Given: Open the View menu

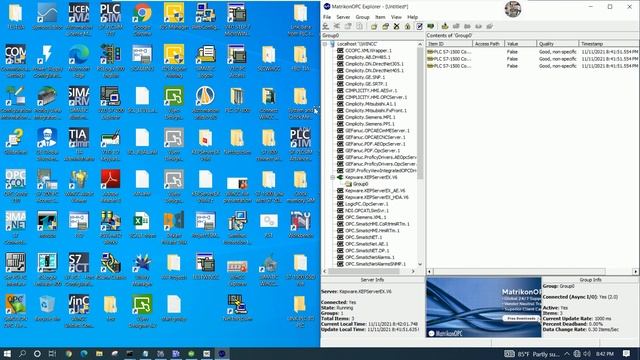Looking at the screenshot, I should click(396, 17).
